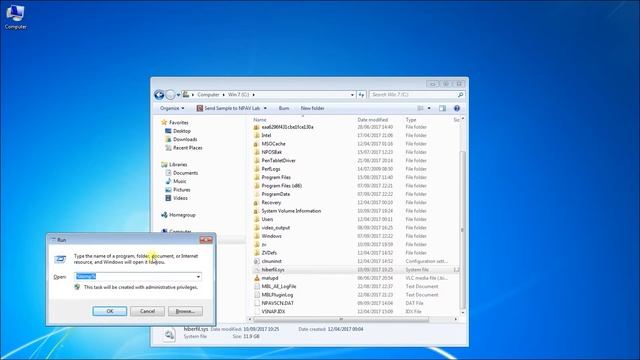Select the NPOSBak folder
Image resolution: width=640 pixels, height=360 pixels.
tap(271, 152)
